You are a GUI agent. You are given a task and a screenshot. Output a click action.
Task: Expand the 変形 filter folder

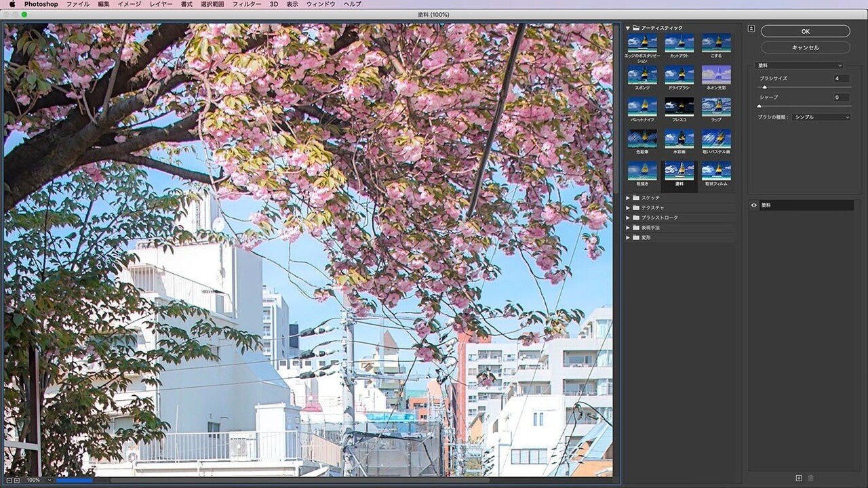pos(628,238)
